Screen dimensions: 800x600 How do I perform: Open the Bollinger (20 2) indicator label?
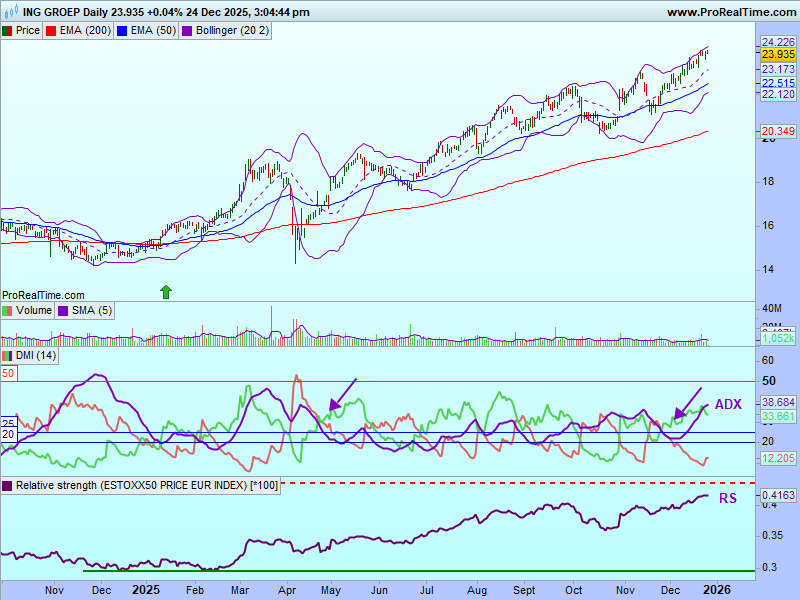tap(231, 31)
